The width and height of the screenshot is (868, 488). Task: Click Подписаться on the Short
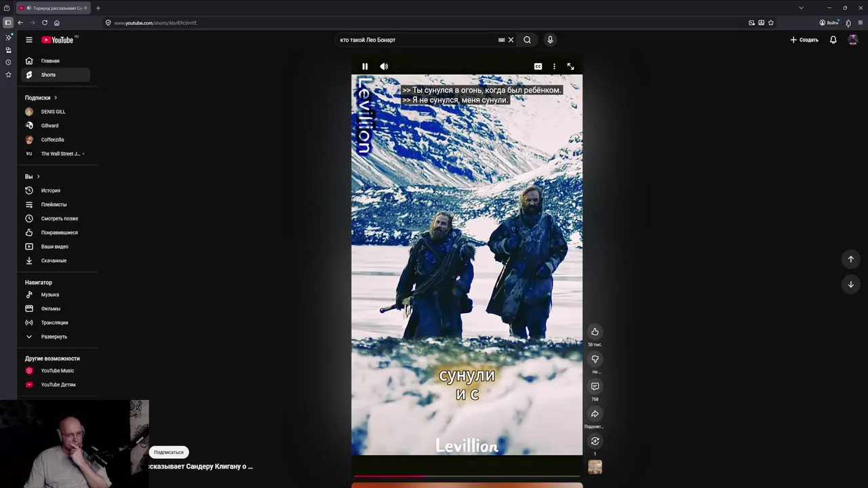(x=168, y=452)
